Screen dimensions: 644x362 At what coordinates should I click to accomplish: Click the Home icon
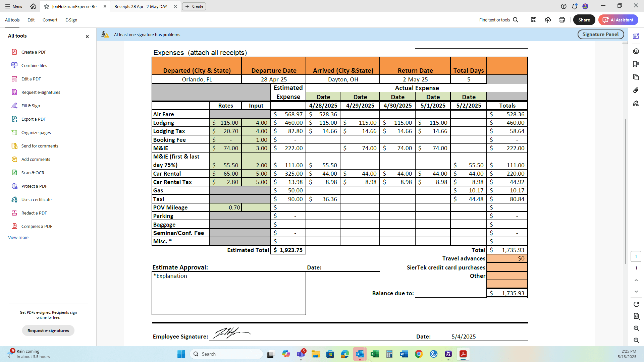pos(33,6)
